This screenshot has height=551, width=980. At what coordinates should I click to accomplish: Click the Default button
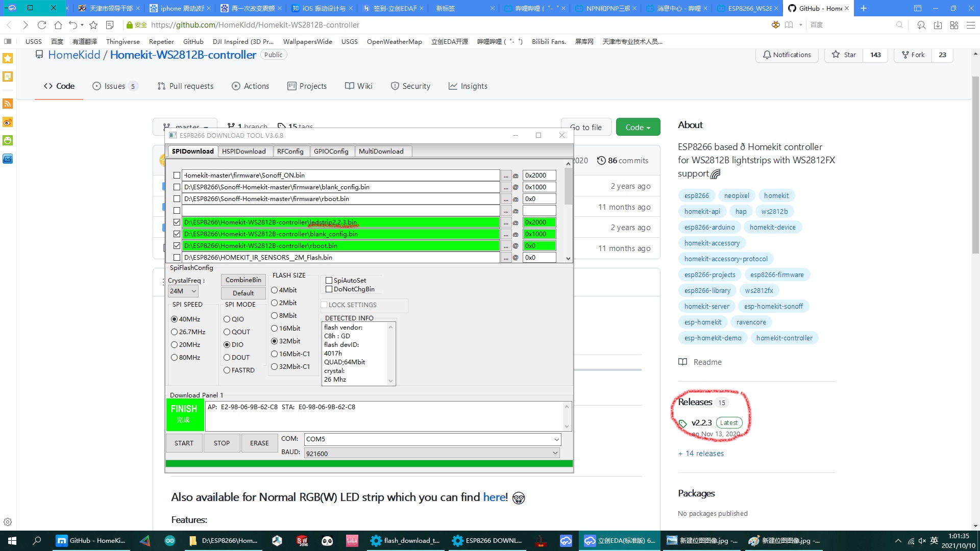(x=243, y=293)
